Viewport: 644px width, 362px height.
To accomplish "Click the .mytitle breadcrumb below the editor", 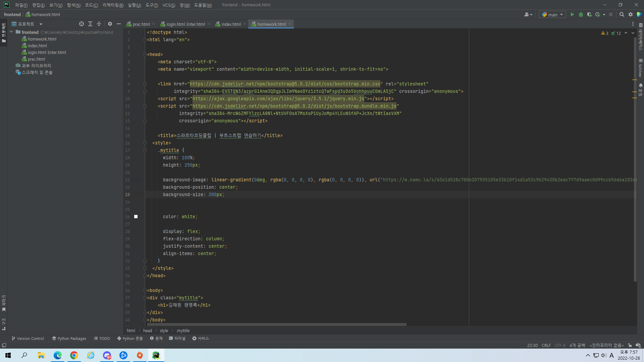I will [183, 330].
